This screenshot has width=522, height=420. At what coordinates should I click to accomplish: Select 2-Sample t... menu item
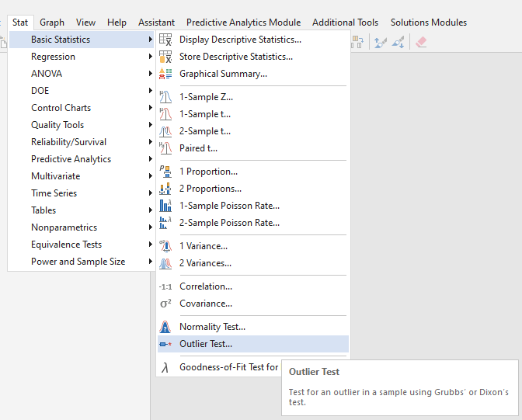point(253,131)
